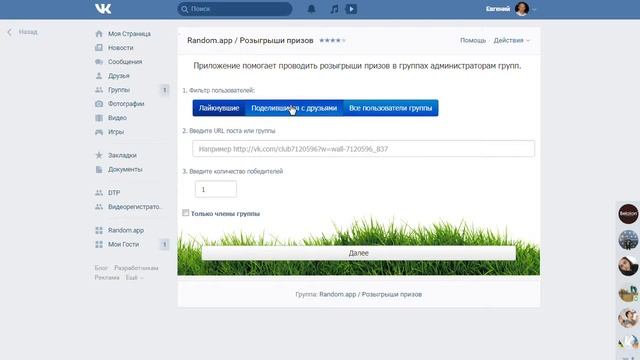Open Игры in sidebar
Screen dimensions: 640x360
pyautogui.click(x=116, y=132)
